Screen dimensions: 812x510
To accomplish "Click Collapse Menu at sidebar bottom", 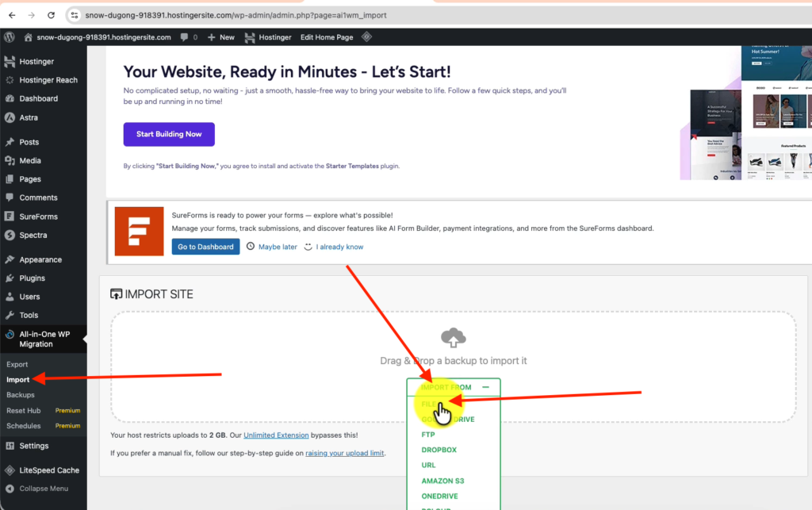I will tap(43, 489).
